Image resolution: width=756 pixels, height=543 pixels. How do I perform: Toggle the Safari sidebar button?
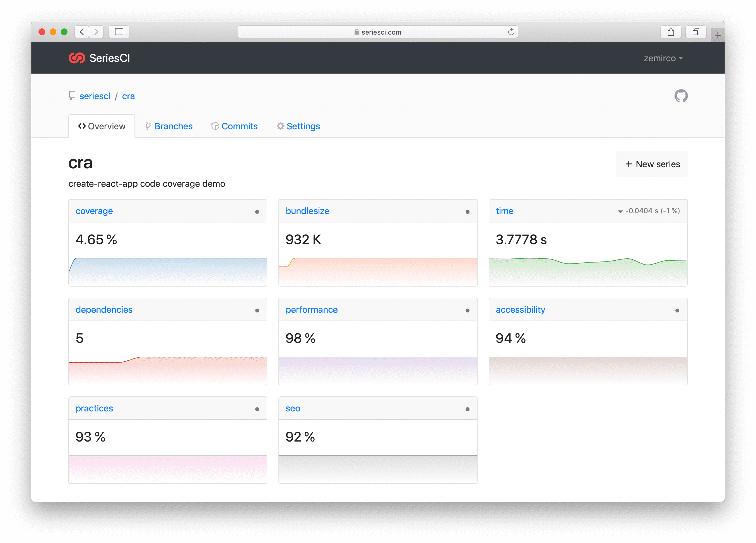pyautogui.click(x=119, y=32)
